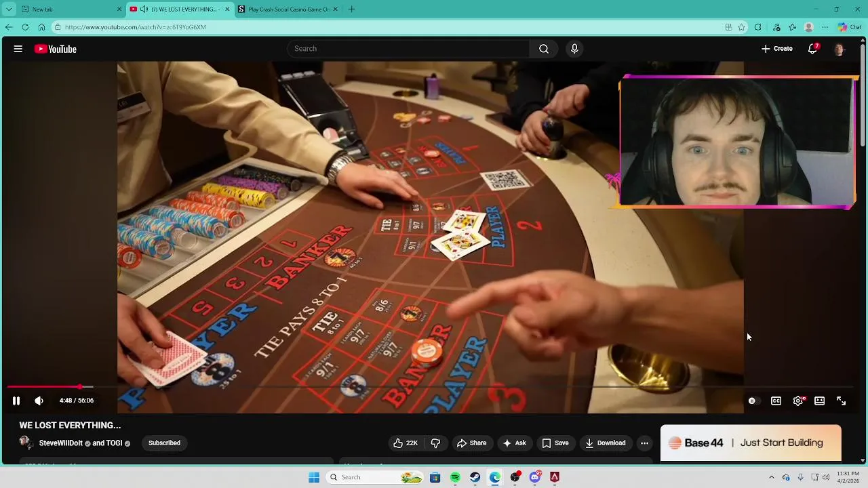
Task: Mute the YouTube tab audio icon
Action: pyautogui.click(x=144, y=9)
